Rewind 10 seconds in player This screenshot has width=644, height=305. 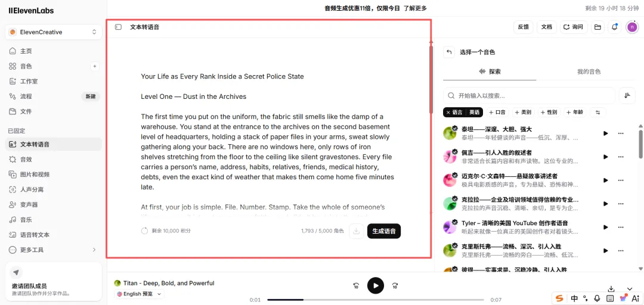(x=357, y=286)
